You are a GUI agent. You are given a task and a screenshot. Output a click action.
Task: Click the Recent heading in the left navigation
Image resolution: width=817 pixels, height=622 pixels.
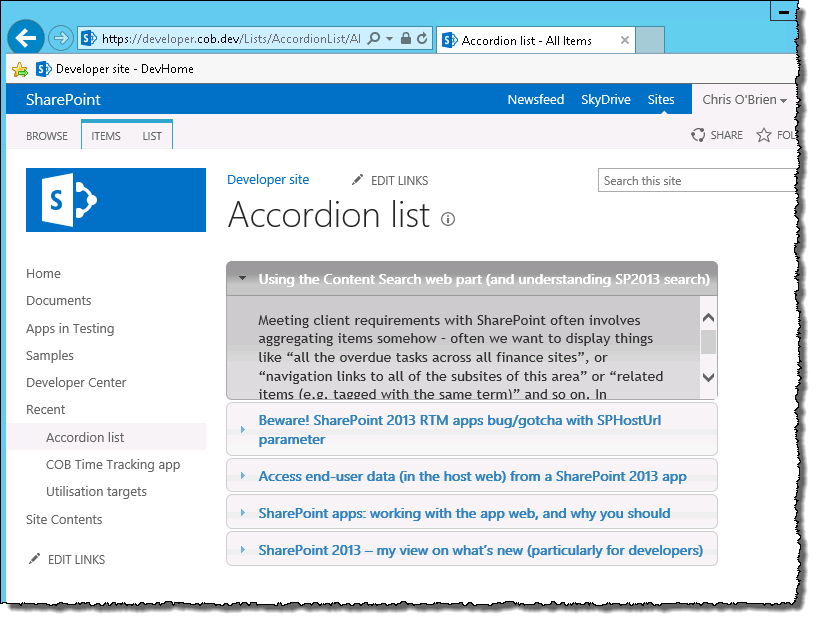tap(45, 409)
